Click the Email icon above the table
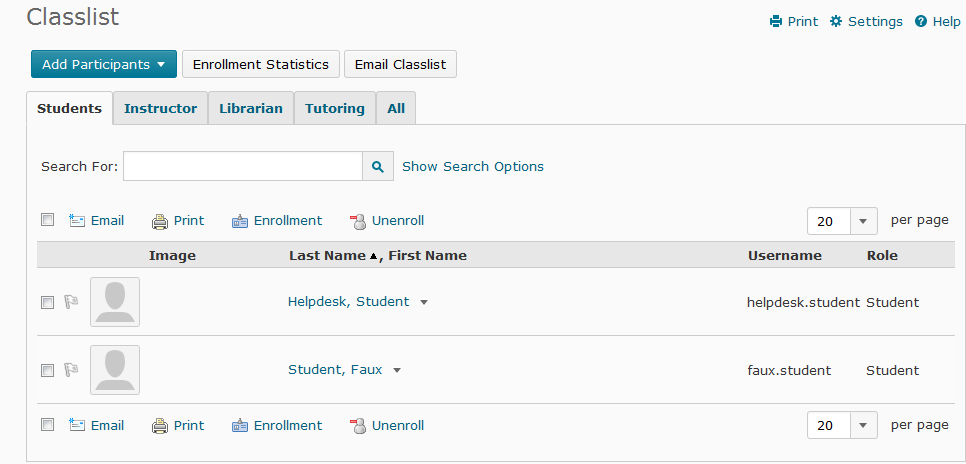 [77, 221]
